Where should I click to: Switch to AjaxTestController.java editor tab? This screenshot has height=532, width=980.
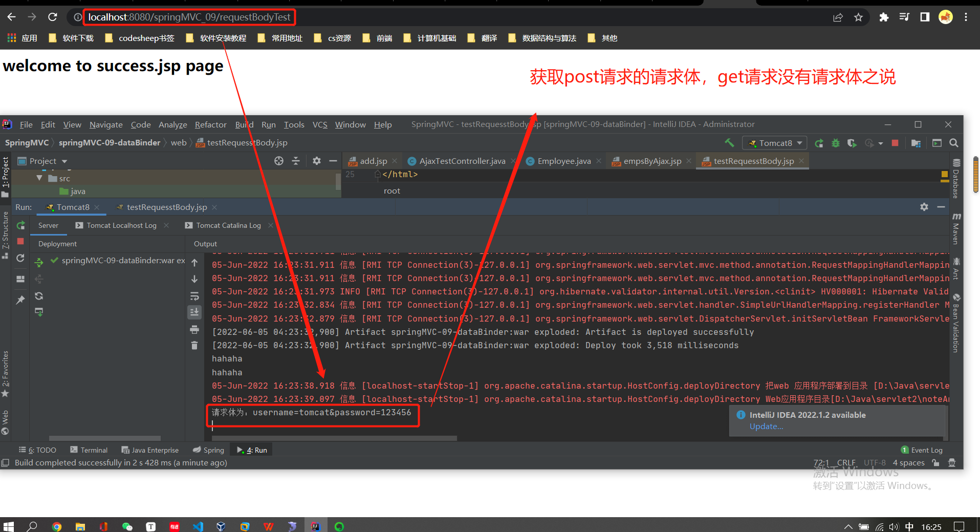(x=462, y=161)
